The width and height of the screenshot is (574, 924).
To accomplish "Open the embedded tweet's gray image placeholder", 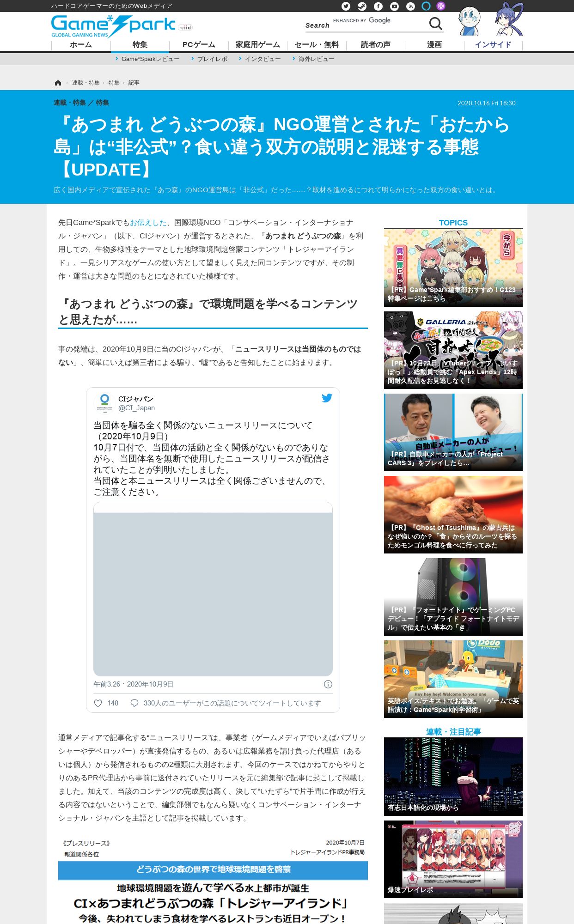I will [213, 589].
